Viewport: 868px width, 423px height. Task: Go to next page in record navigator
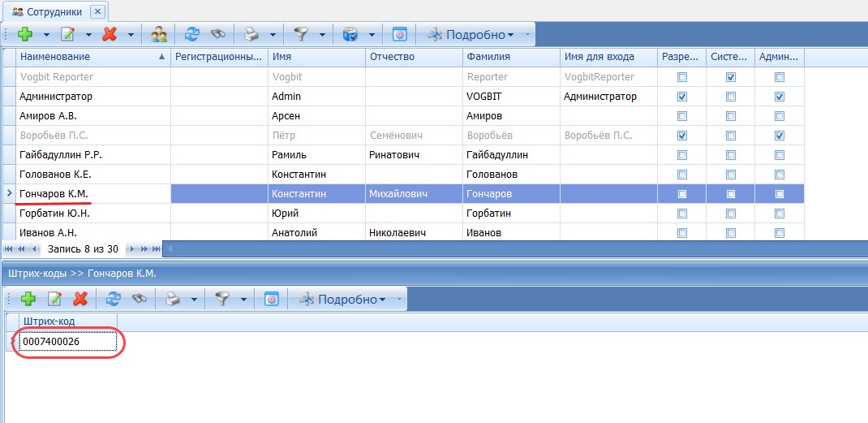pyautogui.click(x=144, y=249)
